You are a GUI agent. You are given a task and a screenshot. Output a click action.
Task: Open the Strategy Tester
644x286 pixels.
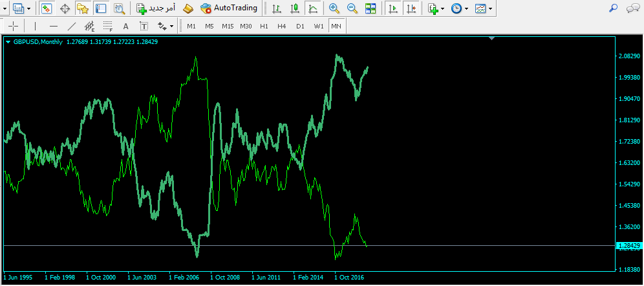pyautogui.click(x=118, y=8)
